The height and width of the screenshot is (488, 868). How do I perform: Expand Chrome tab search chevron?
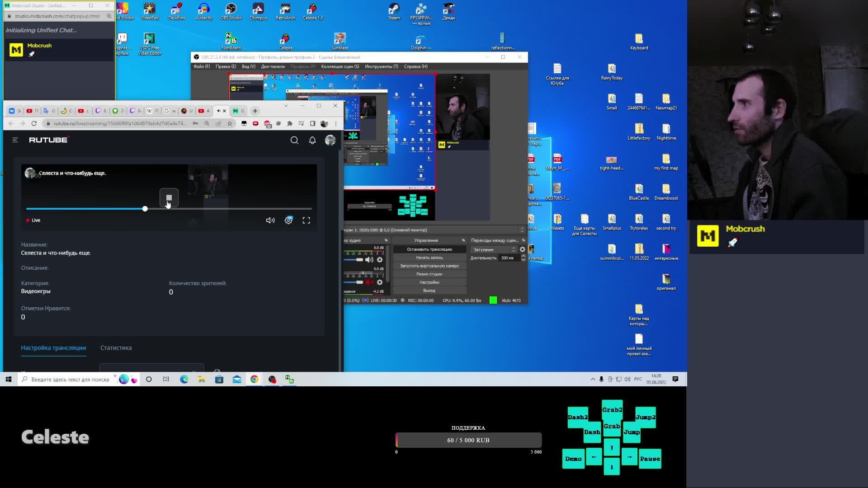(x=286, y=106)
